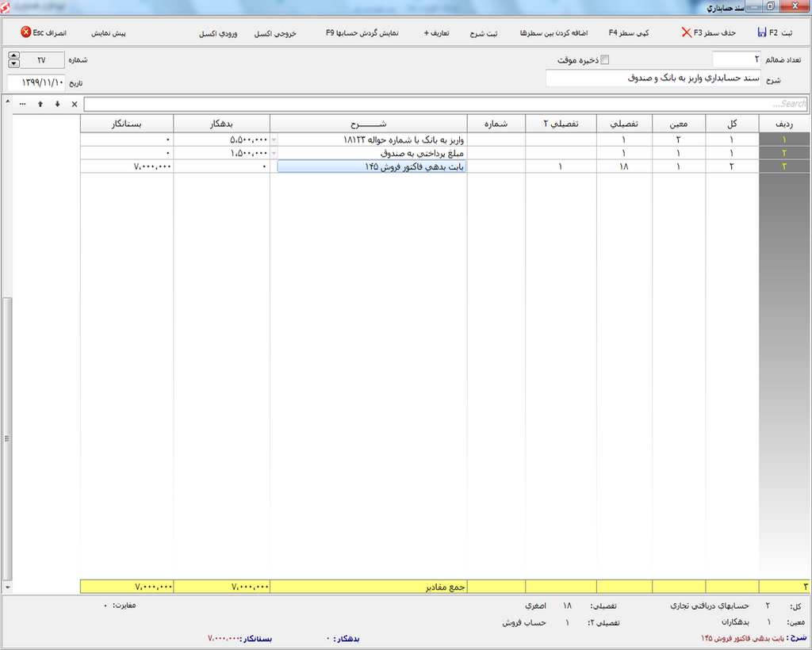
Task: Open پیش نمایش preview
Action: coord(108,33)
